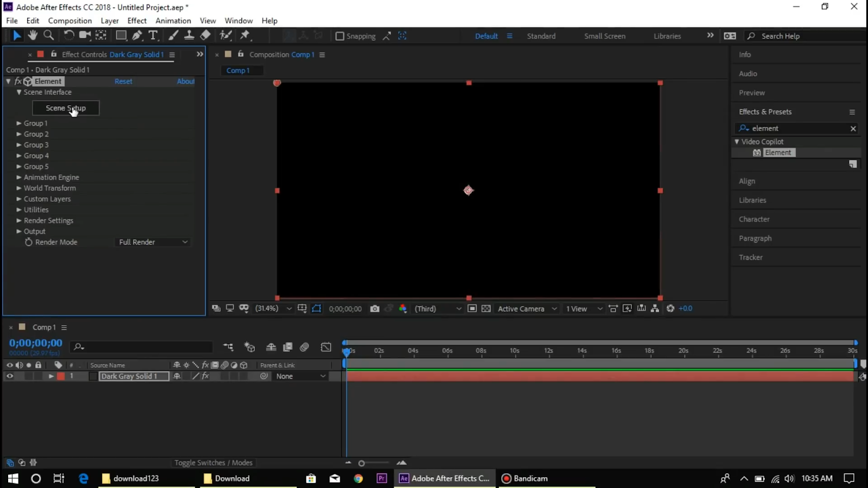Open the magnification 31.4% dropdown
Screen dimensions: 868x488
[273, 309]
